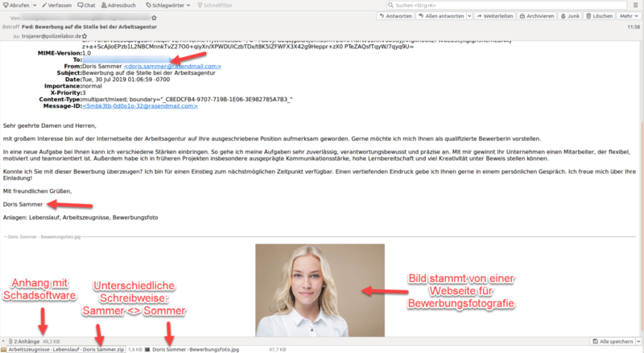
Task: Click the message time 11:58
Action: (x=634, y=27)
